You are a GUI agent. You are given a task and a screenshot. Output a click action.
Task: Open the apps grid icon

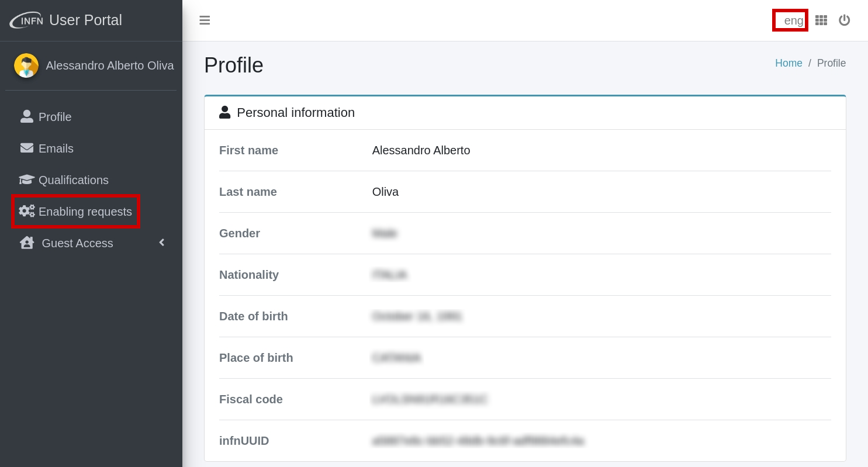(x=821, y=20)
